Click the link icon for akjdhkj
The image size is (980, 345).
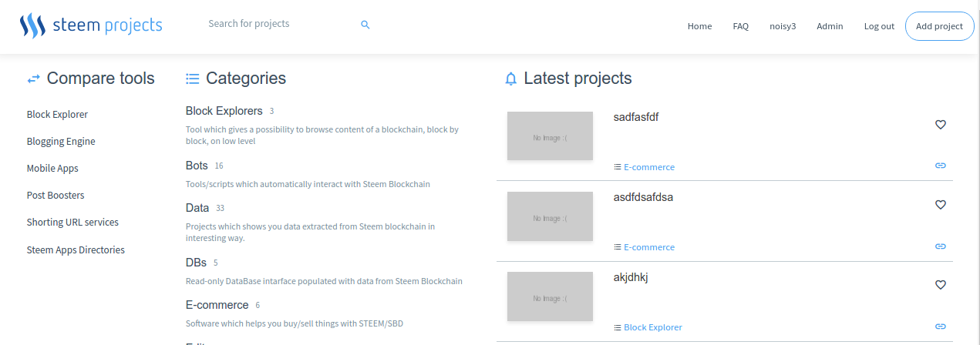click(x=940, y=327)
